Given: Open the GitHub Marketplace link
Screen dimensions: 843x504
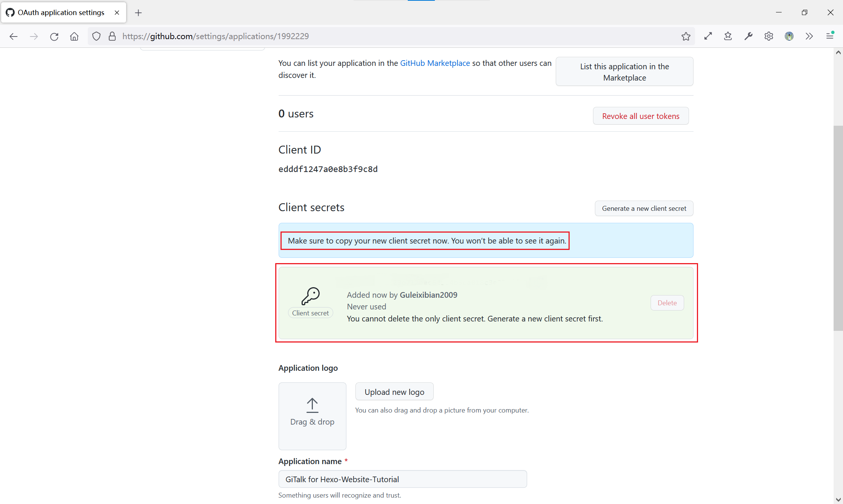Looking at the screenshot, I should click(x=435, y=63).
